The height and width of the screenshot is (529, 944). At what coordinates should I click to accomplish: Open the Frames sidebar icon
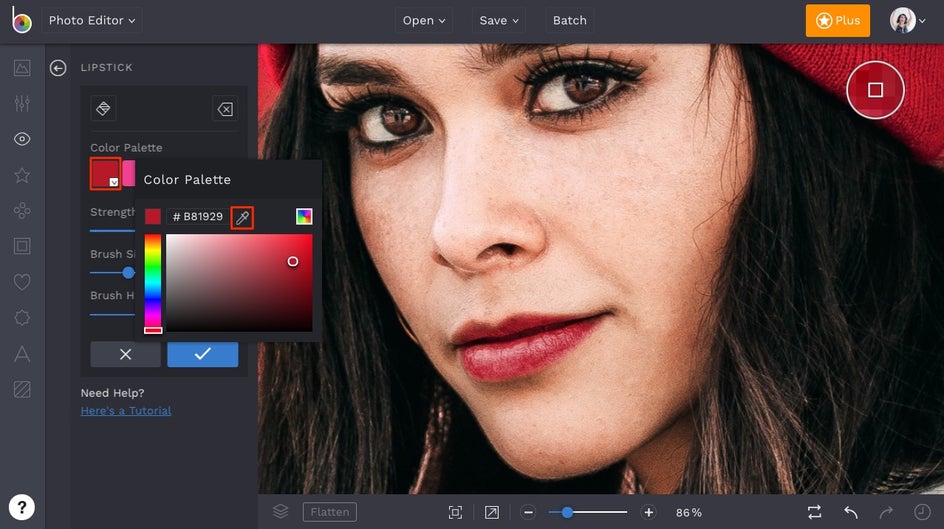[22, 246]
